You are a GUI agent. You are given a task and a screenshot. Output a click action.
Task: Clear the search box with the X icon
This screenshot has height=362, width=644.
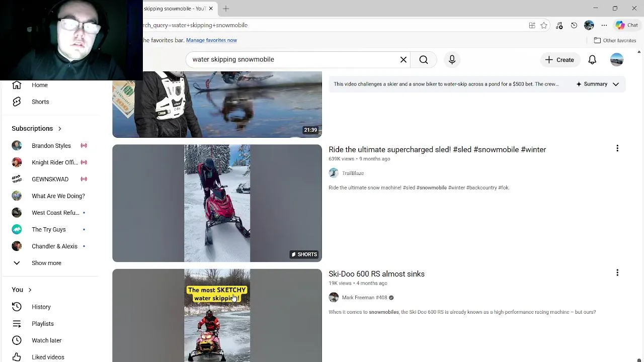click(x=404, y=60)
